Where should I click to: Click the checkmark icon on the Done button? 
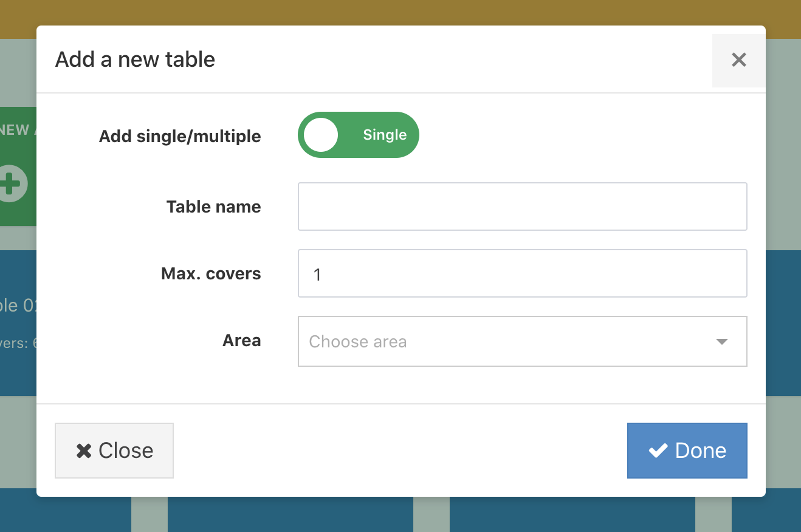[x=658, y=451]
